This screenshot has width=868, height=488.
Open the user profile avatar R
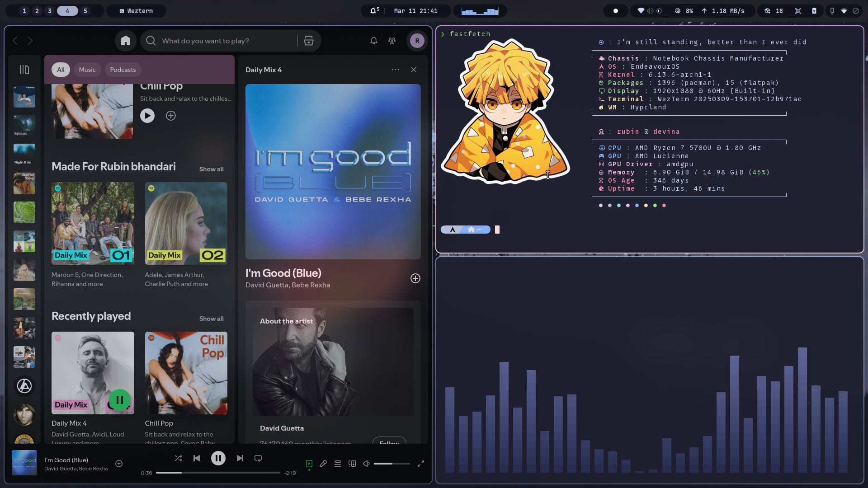417,41
